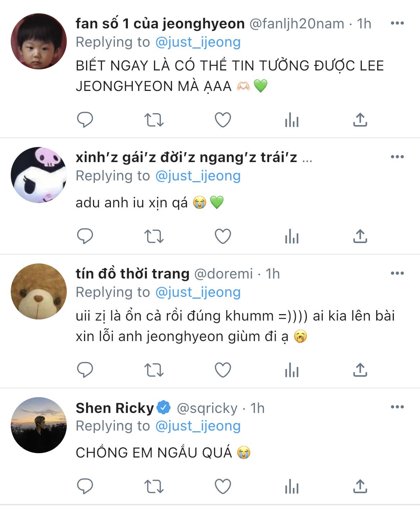
Task: Reply to tín đồ thời trang's tweet
Action: tap(85, 370)
